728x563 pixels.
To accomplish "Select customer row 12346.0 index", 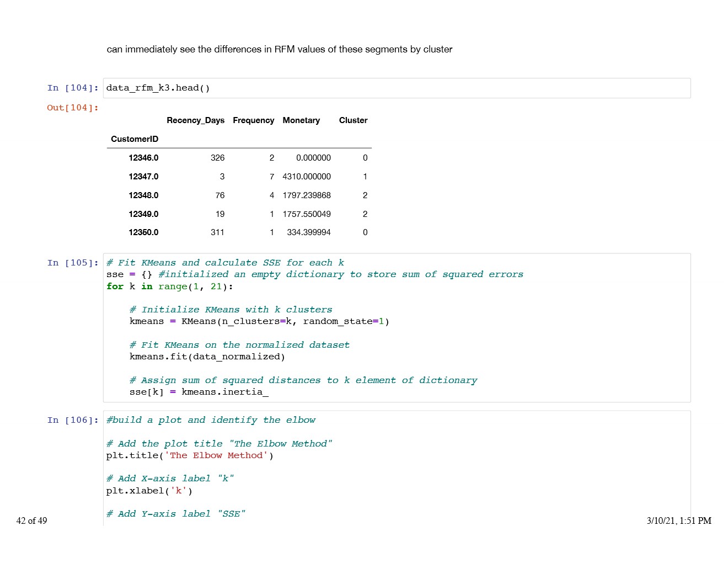I will pyautogui.click(x=143, y=158).
